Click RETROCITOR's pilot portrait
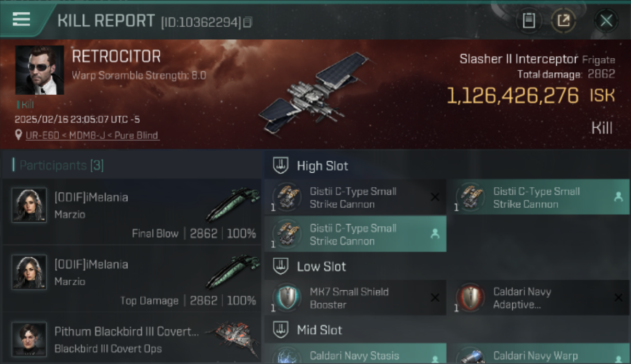The image size is (631, 364). pyautogui.click(x=39, y=70)
